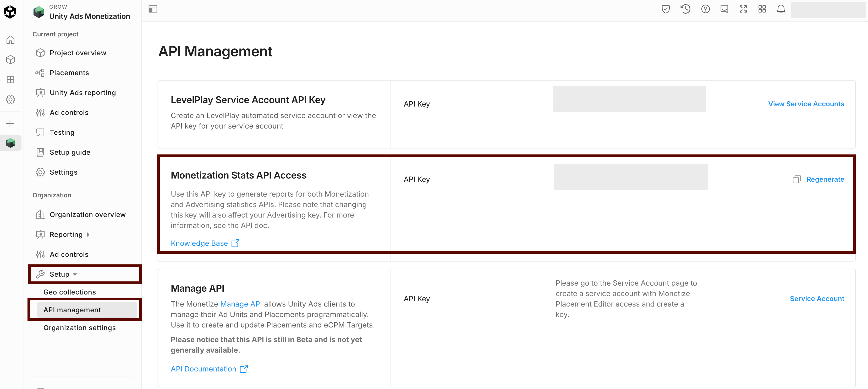
Task: Click View Service Accounts link
Action: pos(806,104)
